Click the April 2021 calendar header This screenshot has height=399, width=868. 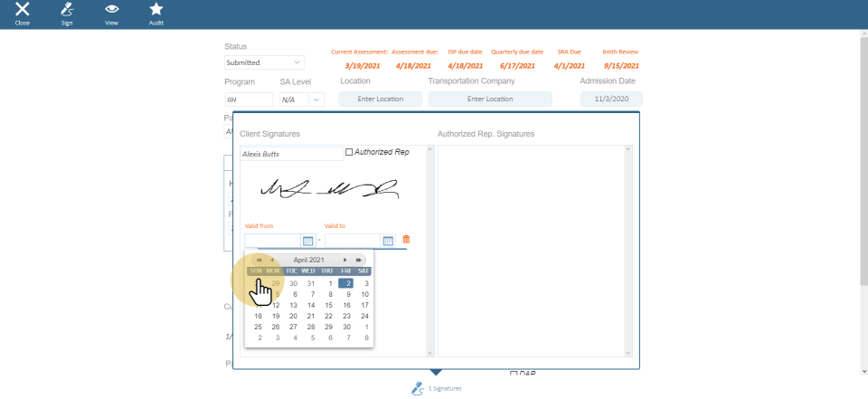pos(309,260)
